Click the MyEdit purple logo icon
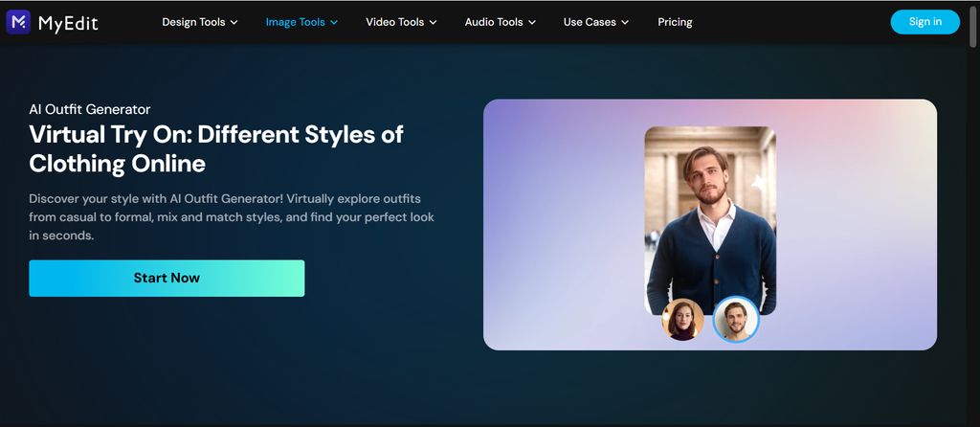Viewport: 980px width, 427px height. [x=18, y=22]
